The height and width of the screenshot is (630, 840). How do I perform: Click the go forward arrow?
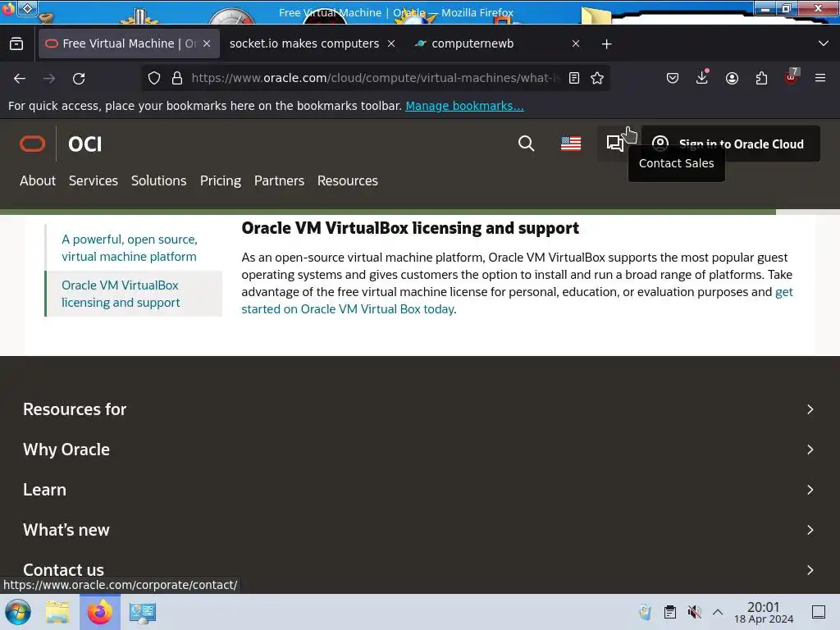click(49, 78)
